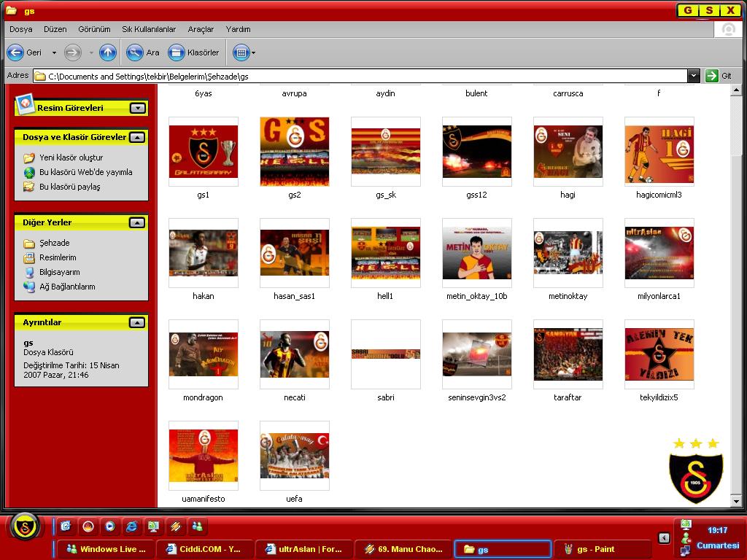The image size is (747, 560).
Task: Open the Ara search tool
Action: click(x=142, y=52)
